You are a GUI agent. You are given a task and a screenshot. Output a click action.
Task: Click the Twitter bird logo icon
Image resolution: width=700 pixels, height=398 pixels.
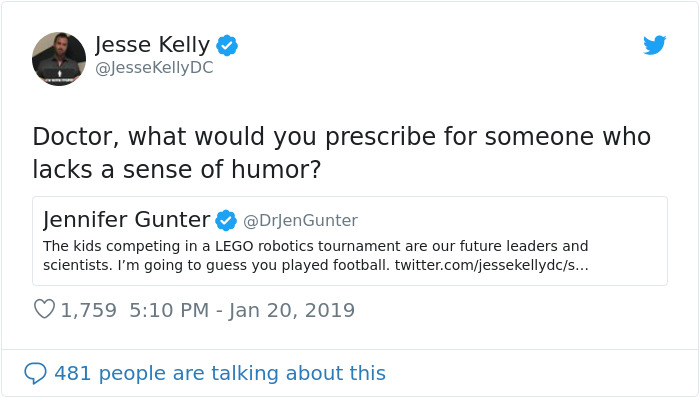[x=654, y=45]
